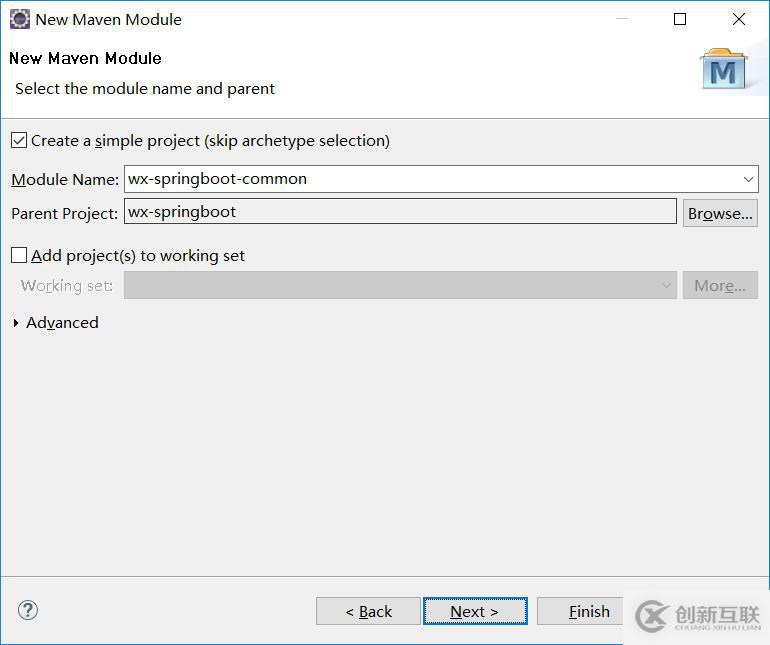This screenshot has height=645, width=770.
Task: Click the Browse... button
Action: tap(720, 213)
